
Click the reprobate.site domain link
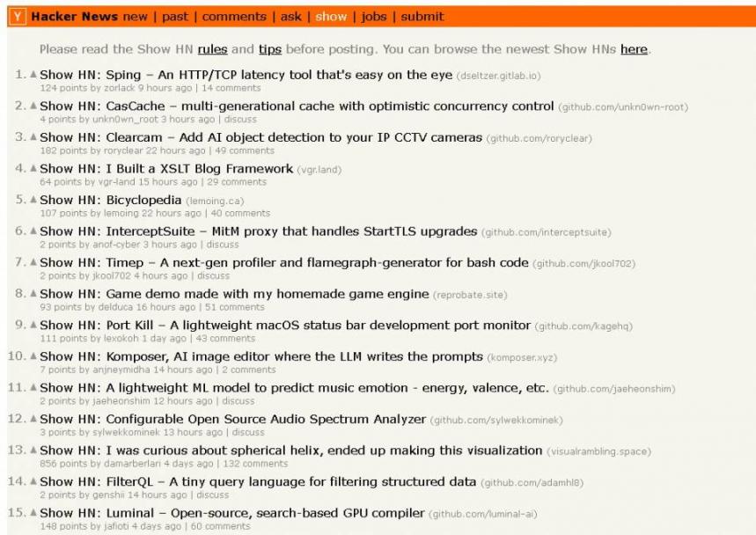point(470,296)
